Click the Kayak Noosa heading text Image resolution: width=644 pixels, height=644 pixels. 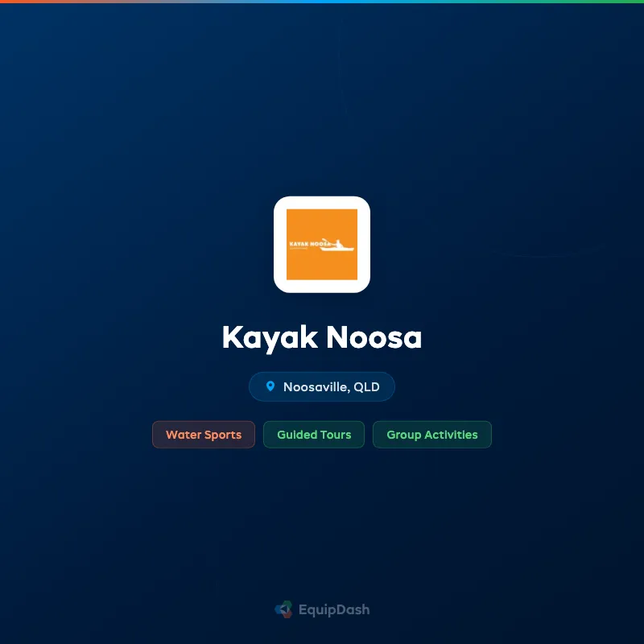[321, 337]
